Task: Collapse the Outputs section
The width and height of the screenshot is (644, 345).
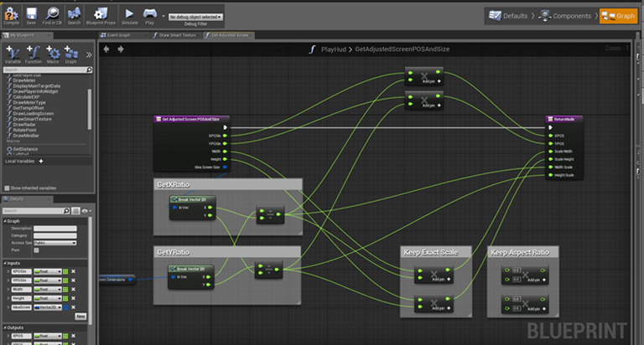Action: [x=5, y=327]
